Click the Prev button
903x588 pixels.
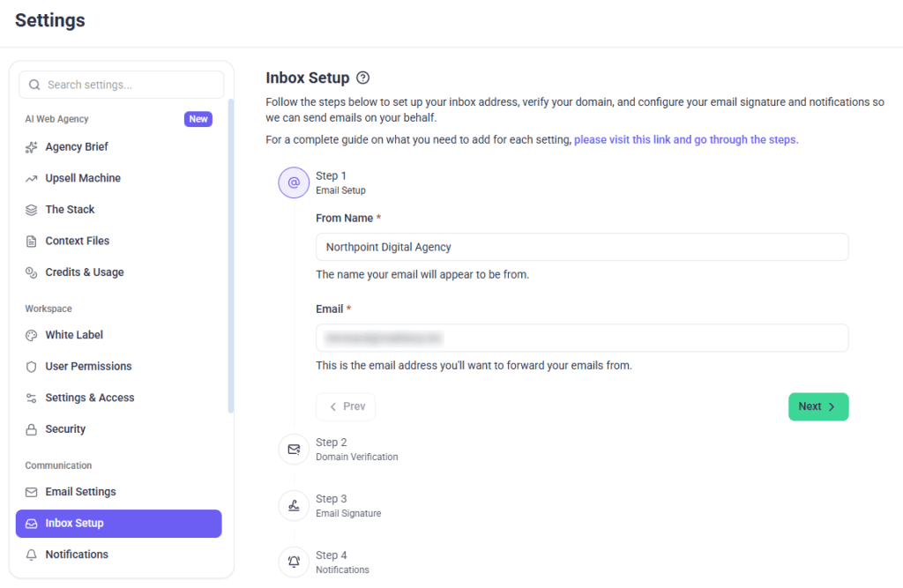tap(346, 406)
